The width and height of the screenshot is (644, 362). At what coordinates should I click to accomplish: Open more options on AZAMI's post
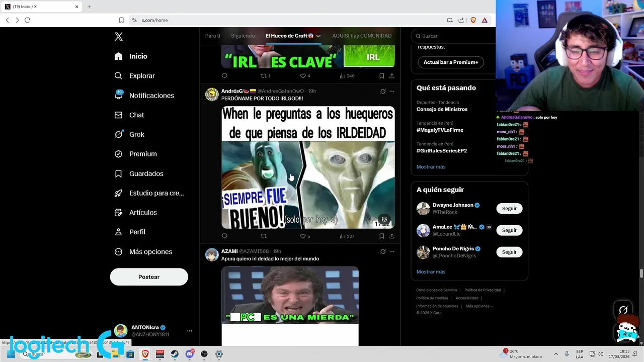pos(392,251)
